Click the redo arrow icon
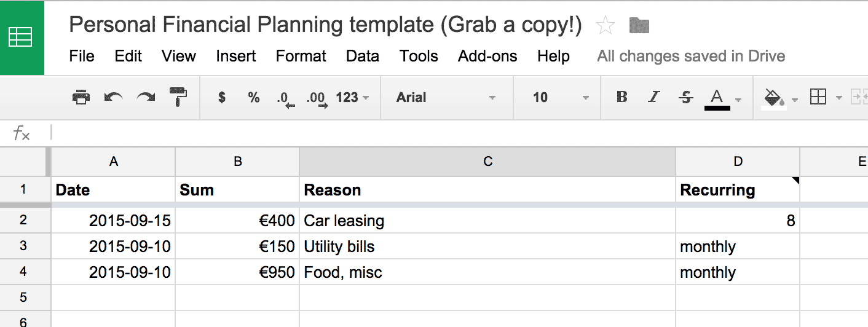Image resolution: width=868 pixels, height=327 pixels. [x=146, y=97]
